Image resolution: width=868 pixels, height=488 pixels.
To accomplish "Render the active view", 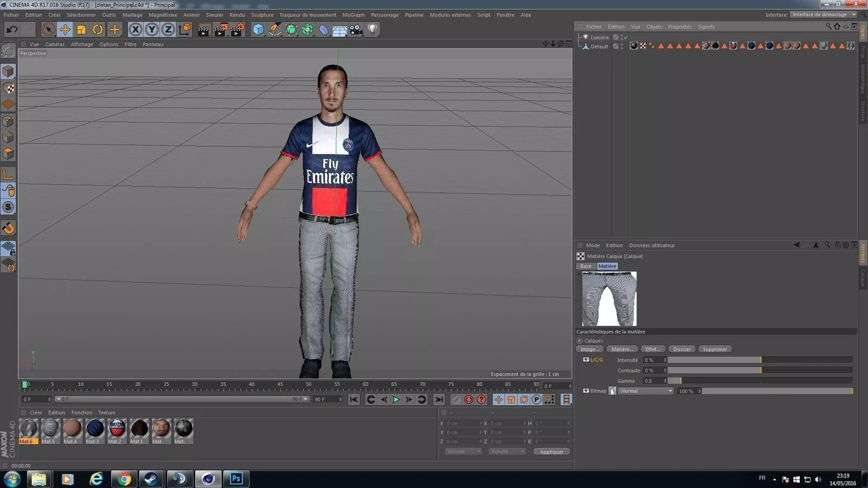I will (x=204, y=30).
